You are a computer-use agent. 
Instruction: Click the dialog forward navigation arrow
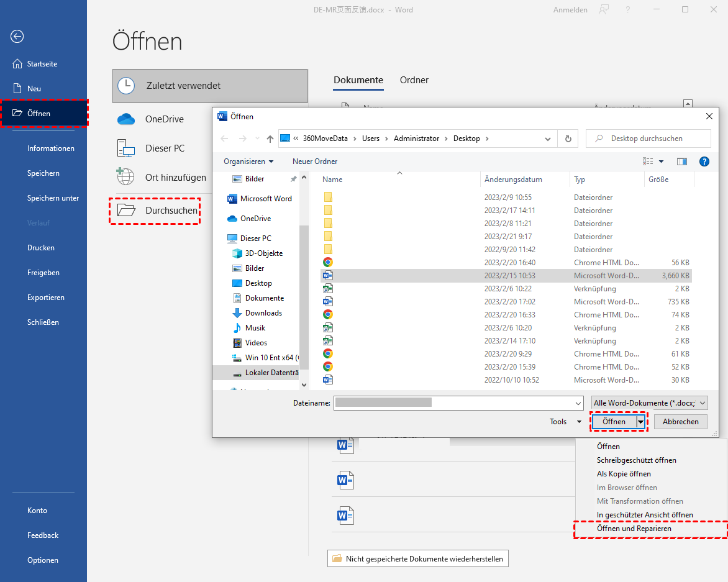click(242, 139)
